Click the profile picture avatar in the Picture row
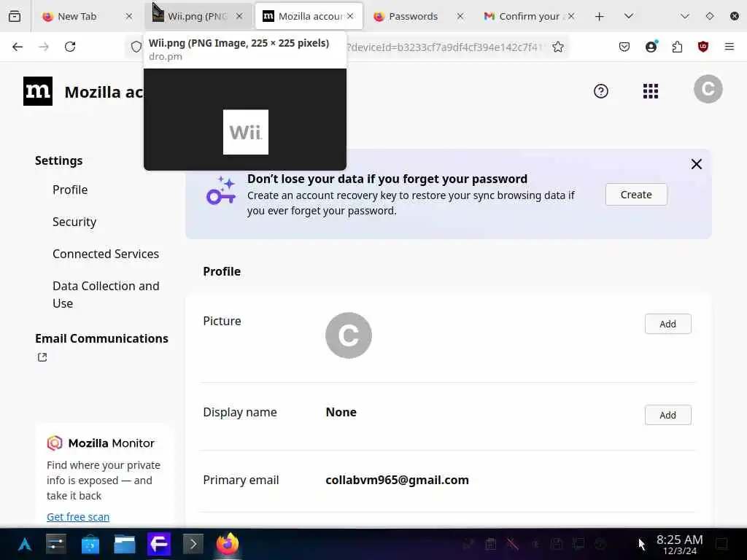Viewport: 747px width, 560px height. click(349, 335)
